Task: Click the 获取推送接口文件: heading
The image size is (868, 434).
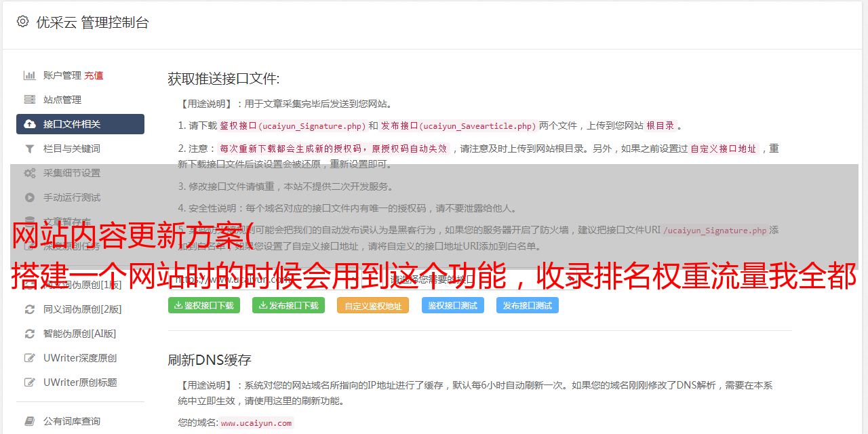Action: [x=224, y=79]
